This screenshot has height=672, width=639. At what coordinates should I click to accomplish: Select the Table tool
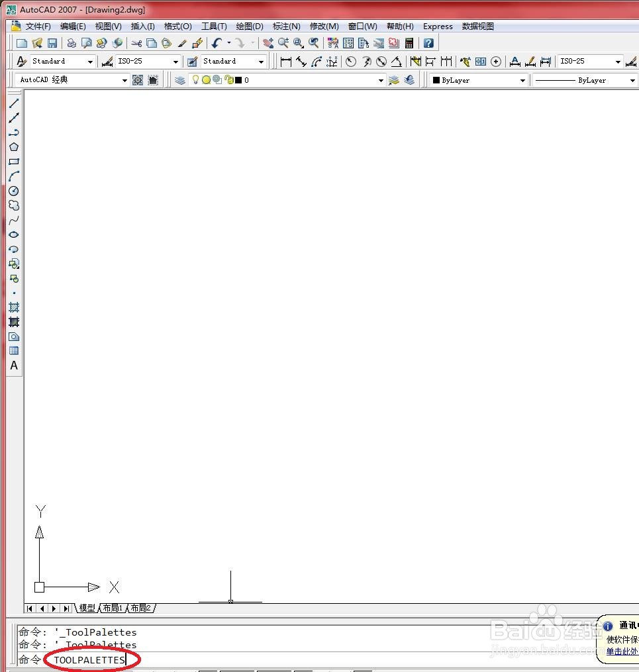click(x=14, y=351)
